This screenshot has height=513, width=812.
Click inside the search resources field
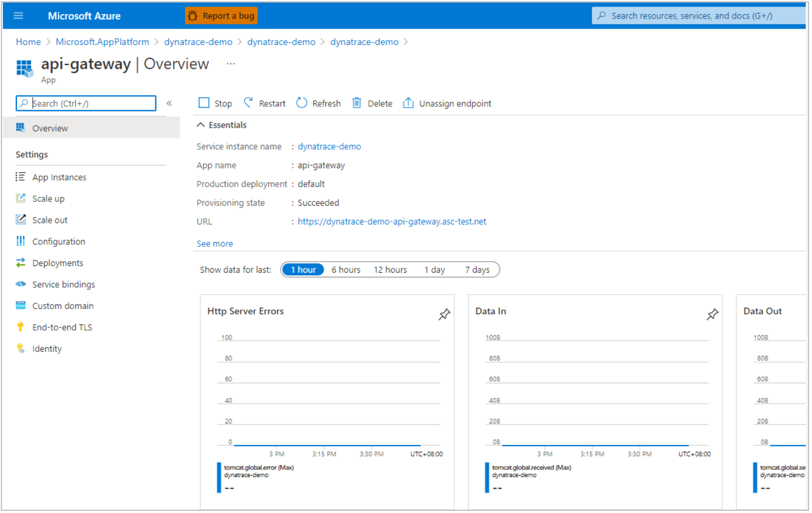click(695, 15)
